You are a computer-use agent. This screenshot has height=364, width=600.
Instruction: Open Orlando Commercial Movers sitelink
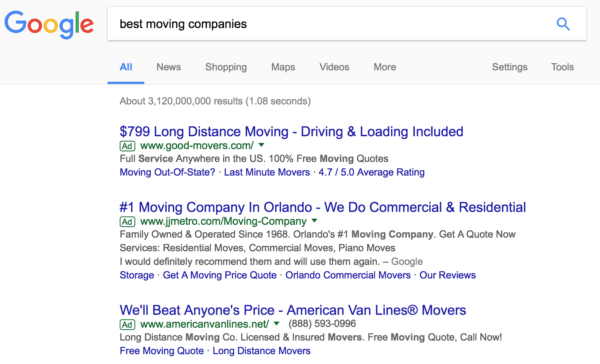point(348,275)
